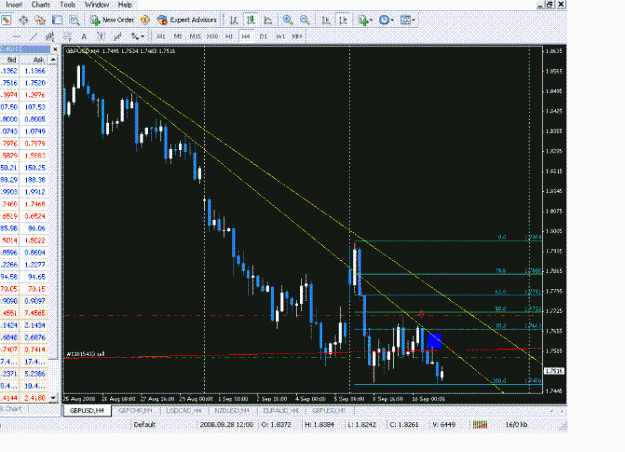
Task: Click the connection status bars indicator
Action: (x=480, y=424)
